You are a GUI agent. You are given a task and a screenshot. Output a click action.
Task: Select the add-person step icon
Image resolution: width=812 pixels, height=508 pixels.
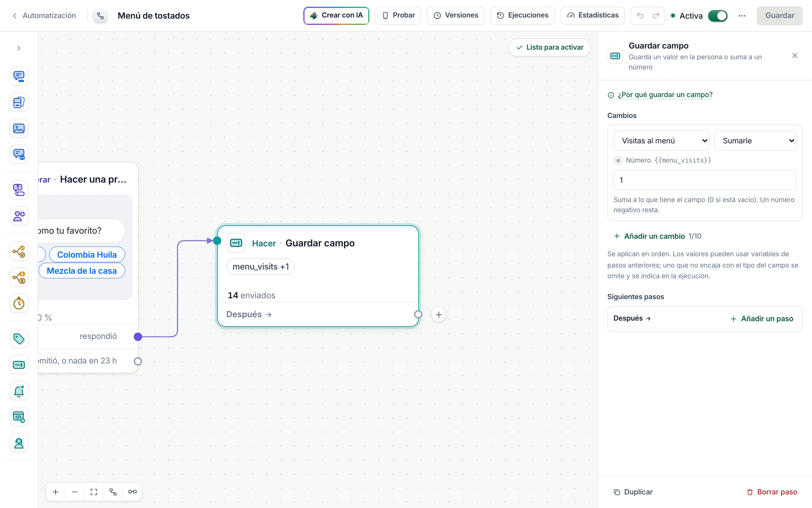tap(19, 216)
